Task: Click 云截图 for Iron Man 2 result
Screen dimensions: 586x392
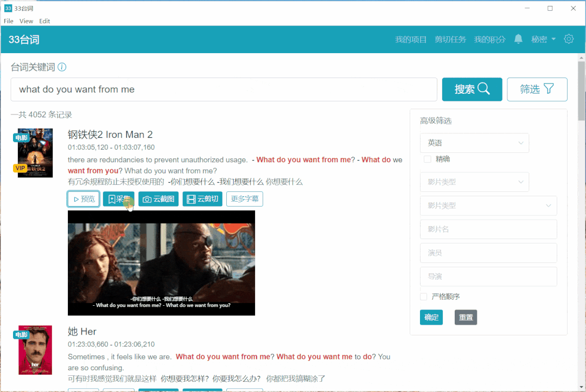Action: 158,199
